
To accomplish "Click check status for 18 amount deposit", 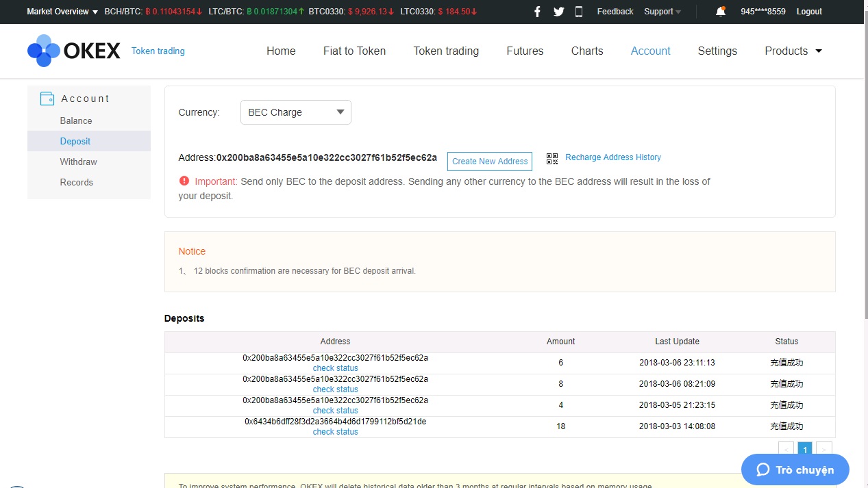I will click(335, 432).
